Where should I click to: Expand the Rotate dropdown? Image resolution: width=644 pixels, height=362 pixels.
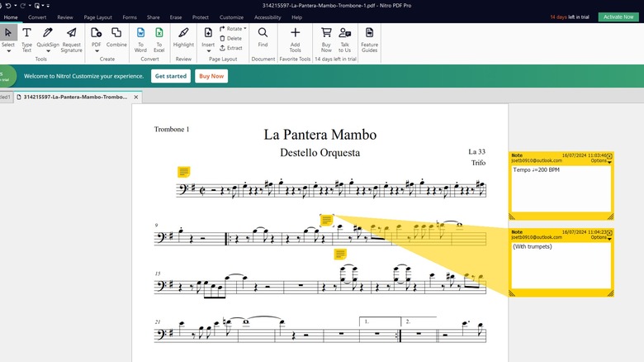pyautogui.click(x=234, y=29)
